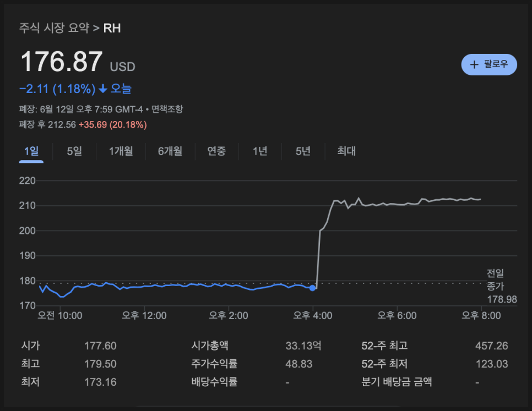
Task: Click the 오후 8:00 time axis label
Action: point(481,316)
